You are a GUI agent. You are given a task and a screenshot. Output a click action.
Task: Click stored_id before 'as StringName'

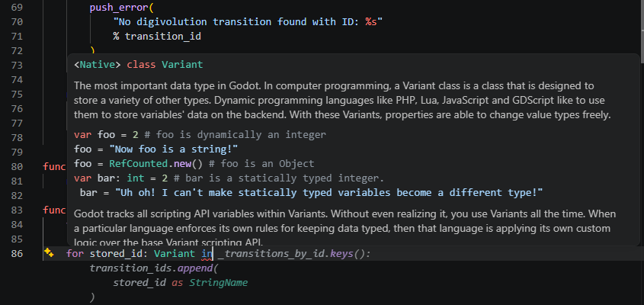tap(139, 283)
